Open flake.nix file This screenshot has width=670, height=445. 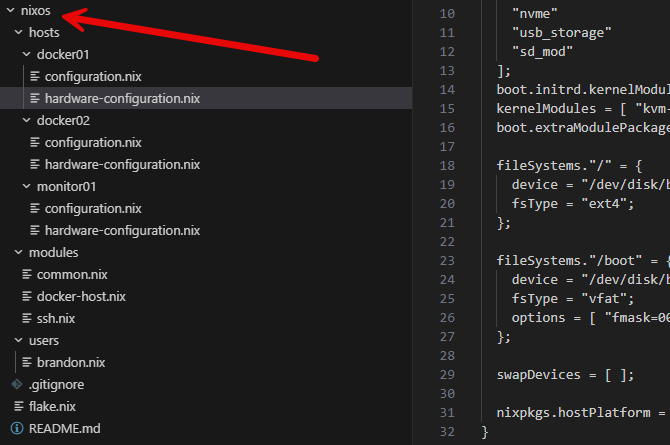pos(52,407)
